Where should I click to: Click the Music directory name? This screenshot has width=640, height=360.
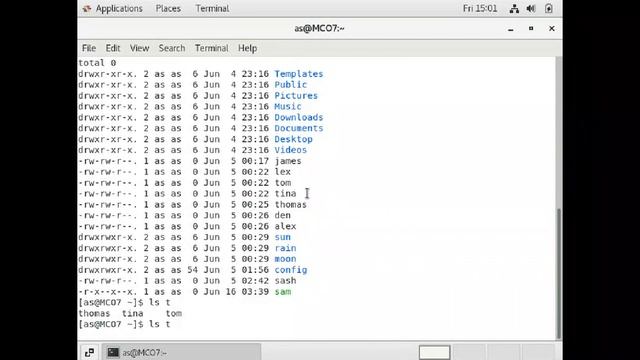pos(288,107)
